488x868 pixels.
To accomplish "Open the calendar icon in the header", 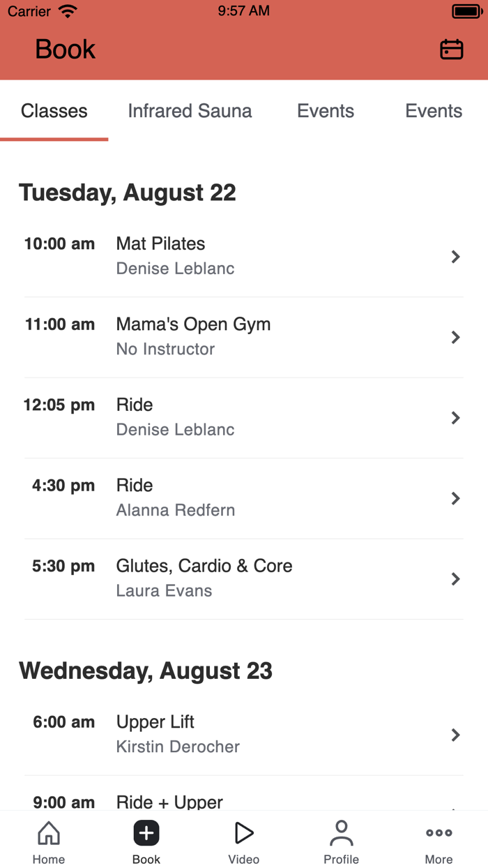I will (451, 49).
